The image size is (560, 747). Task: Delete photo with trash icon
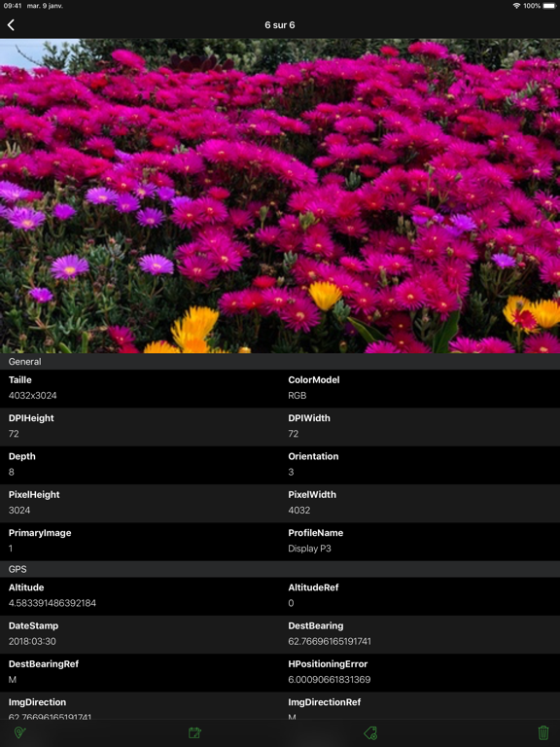pyautogui.click(x=543, y=732)
